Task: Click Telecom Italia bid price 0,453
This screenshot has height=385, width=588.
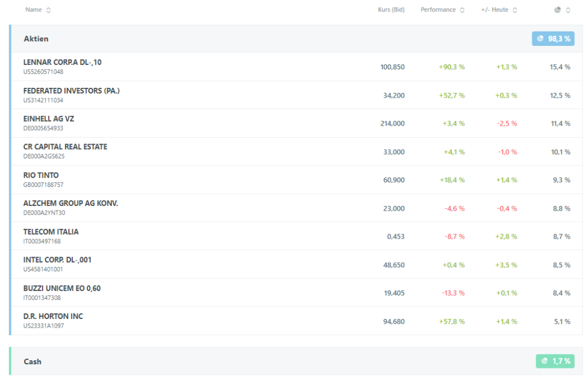Action: point(396,237)
